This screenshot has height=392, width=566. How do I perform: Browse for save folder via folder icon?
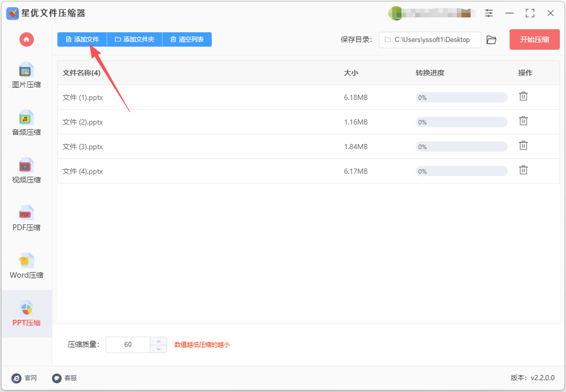click(491, 39)
